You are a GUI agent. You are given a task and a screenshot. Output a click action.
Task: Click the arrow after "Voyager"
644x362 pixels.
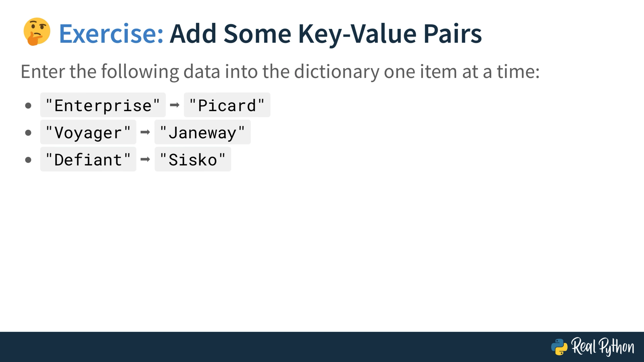(145, 132)
